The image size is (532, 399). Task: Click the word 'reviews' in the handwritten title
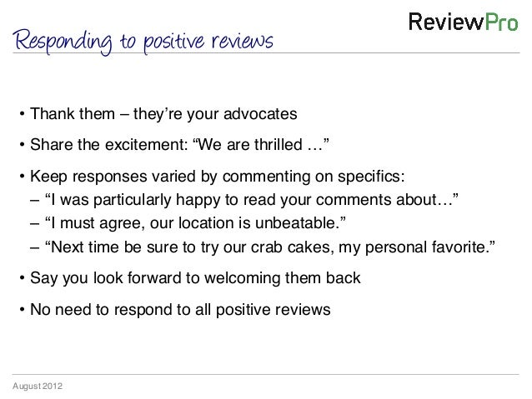pyautogui.click(x=243, y=42)
